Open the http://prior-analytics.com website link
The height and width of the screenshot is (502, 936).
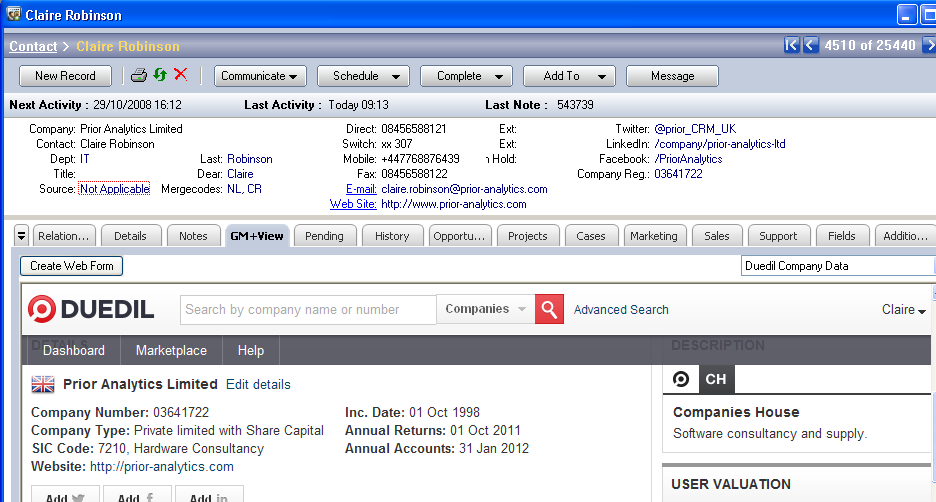point(162,466)
